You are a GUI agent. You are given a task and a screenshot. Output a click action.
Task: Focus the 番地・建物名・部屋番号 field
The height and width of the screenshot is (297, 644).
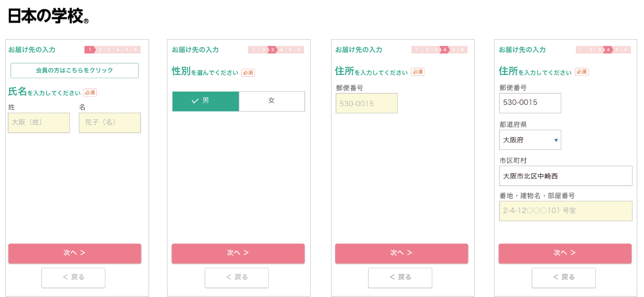[566, 211]
